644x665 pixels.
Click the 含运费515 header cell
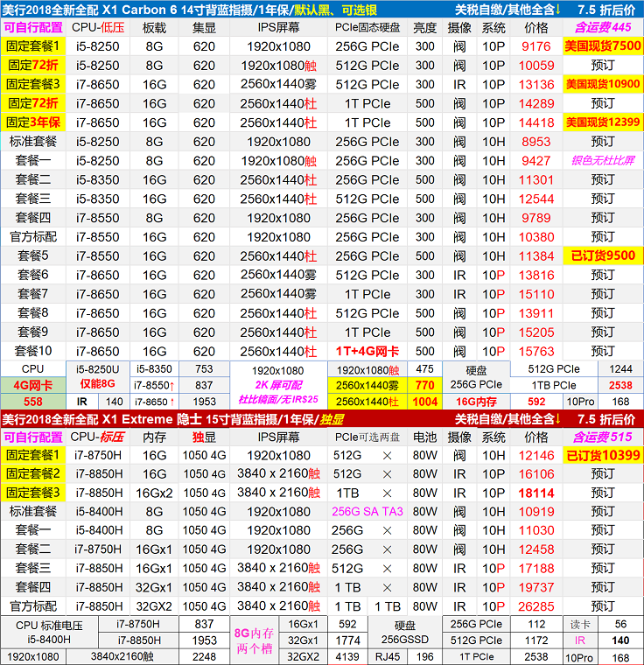602,437
